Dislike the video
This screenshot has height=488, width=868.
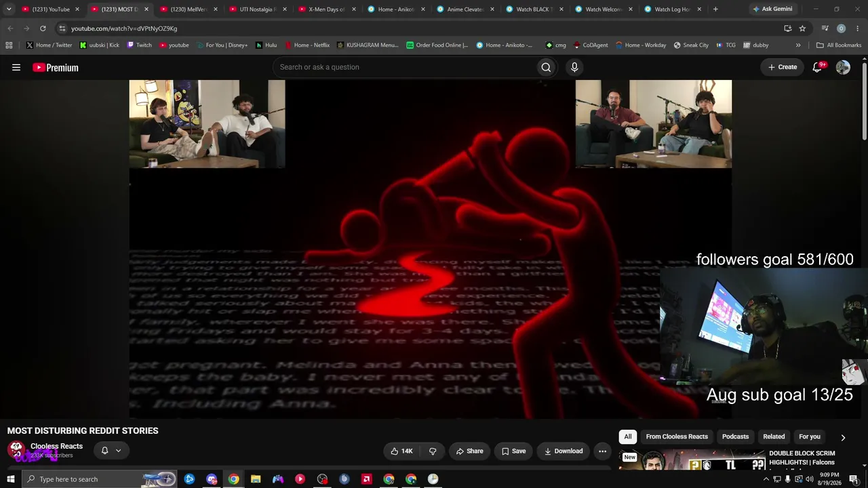pyautogui.click(x=433, y=451)
